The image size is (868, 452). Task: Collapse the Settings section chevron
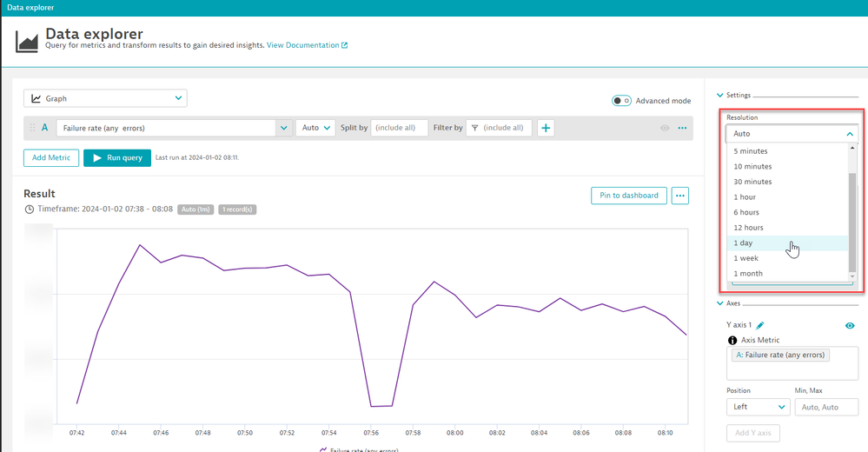coord(719,95)
